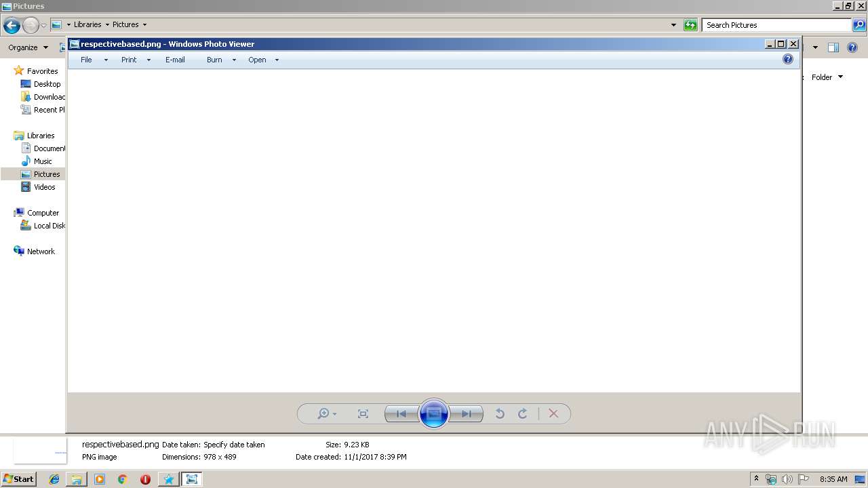Open Desktop in the navigation pane
The width and height of the screenshot is (868, 488).
(x=47, y=84)
